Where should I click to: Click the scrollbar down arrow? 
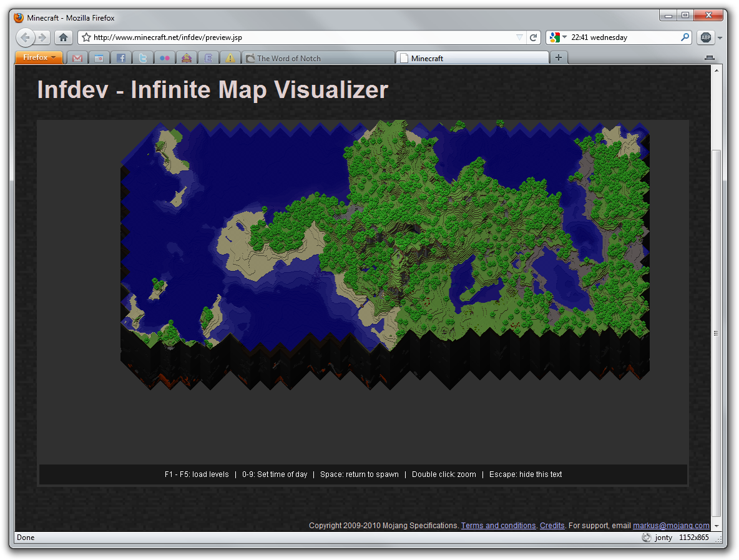pos(717,526)
